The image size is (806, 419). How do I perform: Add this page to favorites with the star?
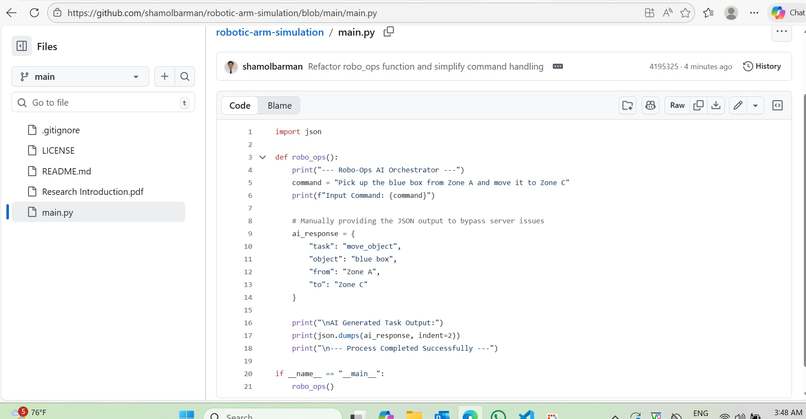[x=685, y=13]
